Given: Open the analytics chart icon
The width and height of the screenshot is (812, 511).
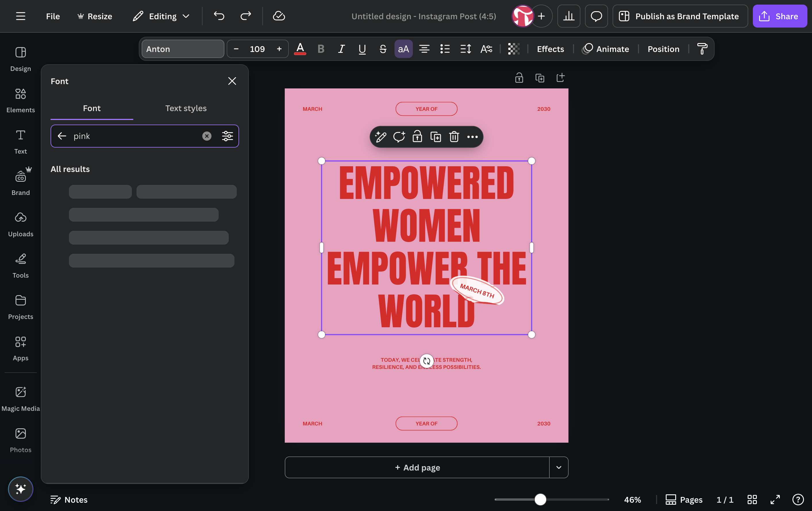Looking at the screenshot, I should 569,16.
